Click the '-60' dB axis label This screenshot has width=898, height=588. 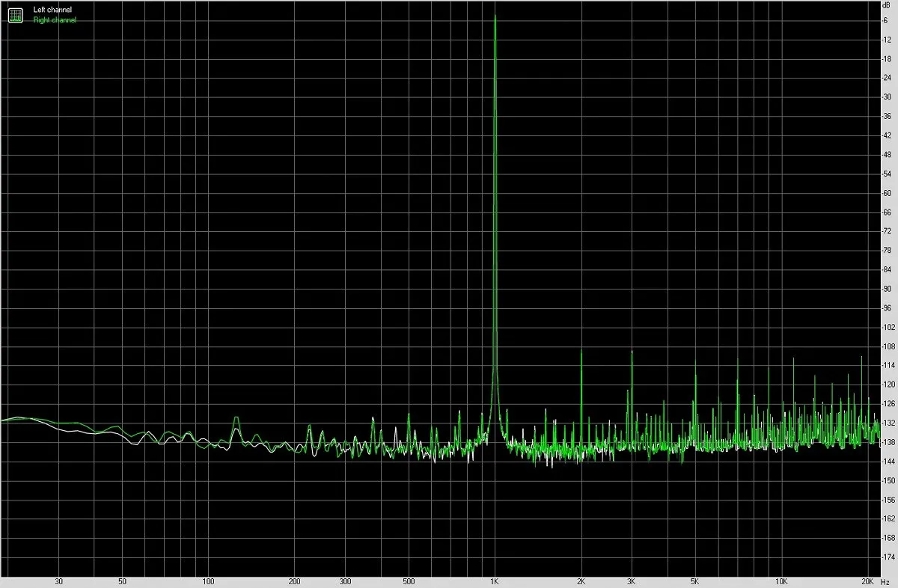click(x=888, y=193)
